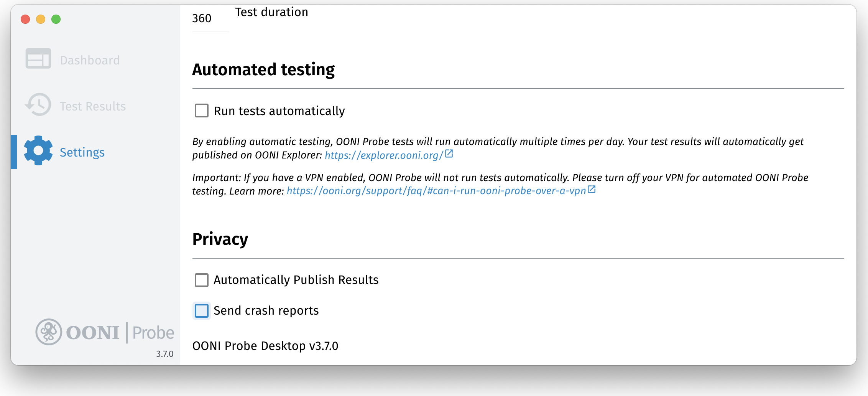The height and width of the screenshot is (396, 868).
Task: Click external-link icon after explorer.ooni.org URL
Action: pos(449,154)
